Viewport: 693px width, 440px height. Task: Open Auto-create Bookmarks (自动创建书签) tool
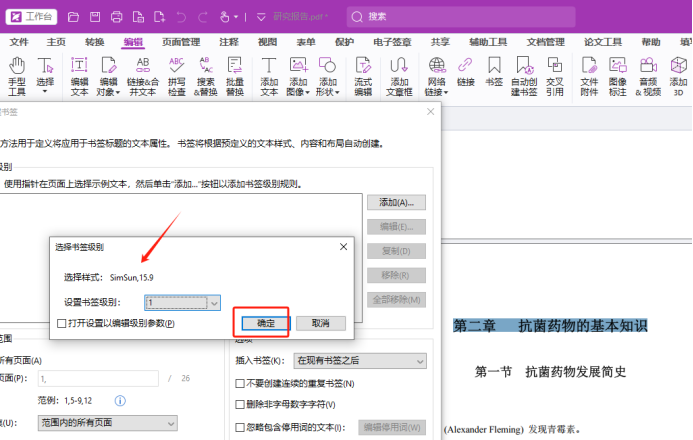524,74
